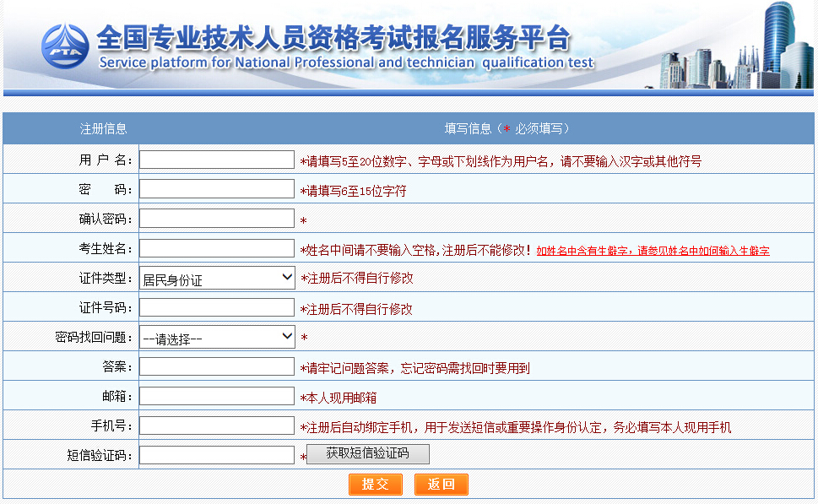Focus the 密码 password field
The width and height of the screenshot is (818, 504).
[x=216, y=189]
